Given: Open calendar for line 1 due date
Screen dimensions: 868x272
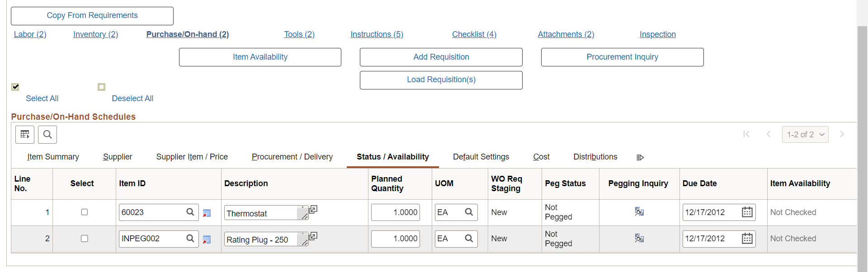Looking at the screenshot, I should (747, 212).
